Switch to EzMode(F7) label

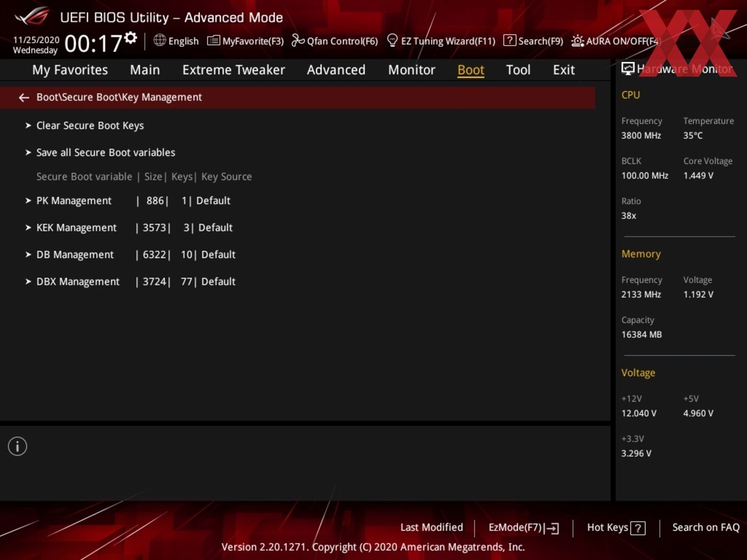pyautogui.click(x=515, y=527)
